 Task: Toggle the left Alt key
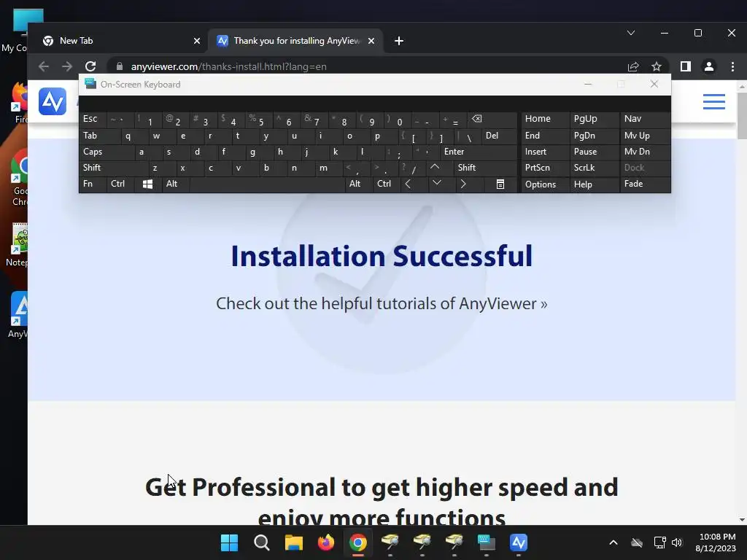[x=176, y=184]
